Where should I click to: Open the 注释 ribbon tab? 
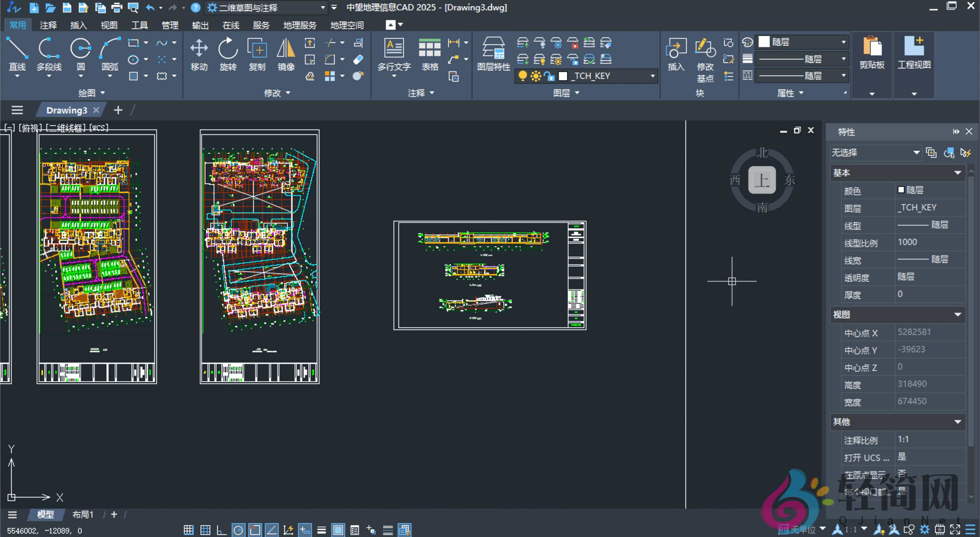pos(48,25)
